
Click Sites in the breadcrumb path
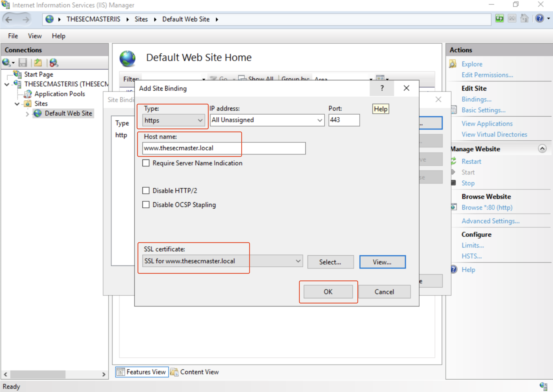tap(141, 19)
